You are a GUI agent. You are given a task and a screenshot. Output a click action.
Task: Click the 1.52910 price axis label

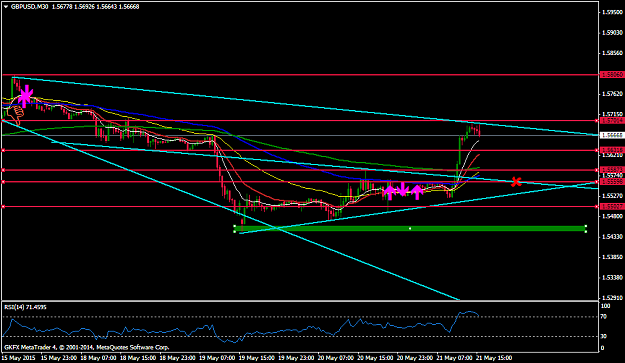pos(613,298)
